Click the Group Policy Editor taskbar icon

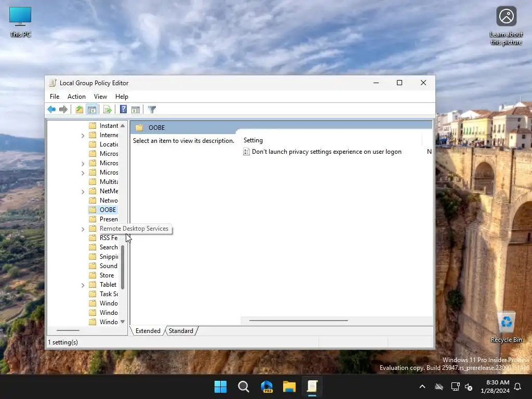(x=312, y=387)
